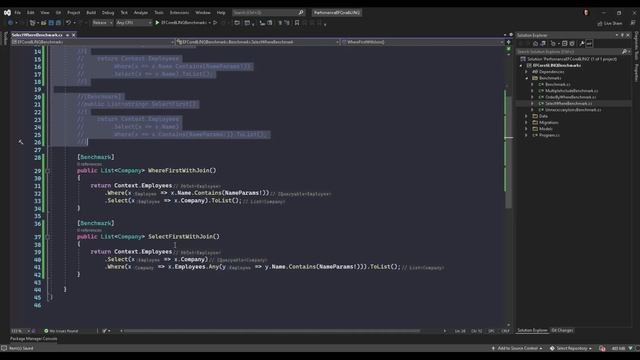Toggle Preview Selected Items in Solution Explorer
Viewport: 640px width, 360px height.
click(589, 44)
